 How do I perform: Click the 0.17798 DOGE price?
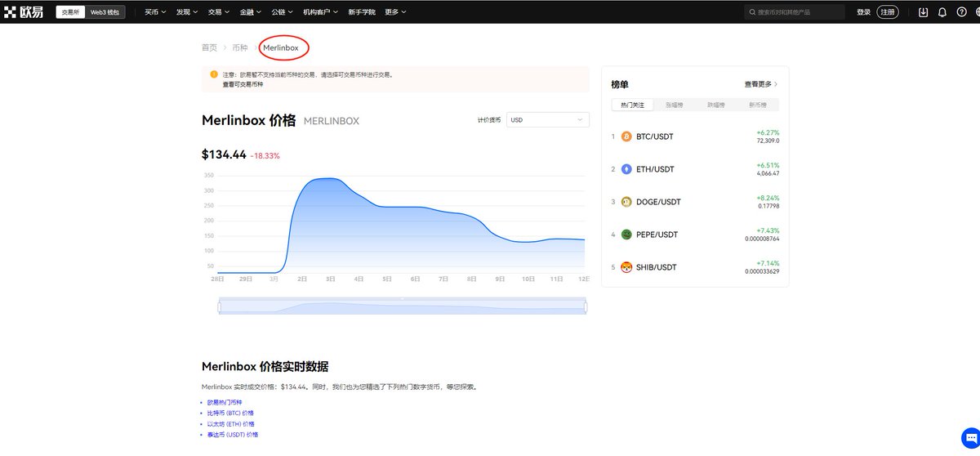pyautogui.click(x=768, y=206)
